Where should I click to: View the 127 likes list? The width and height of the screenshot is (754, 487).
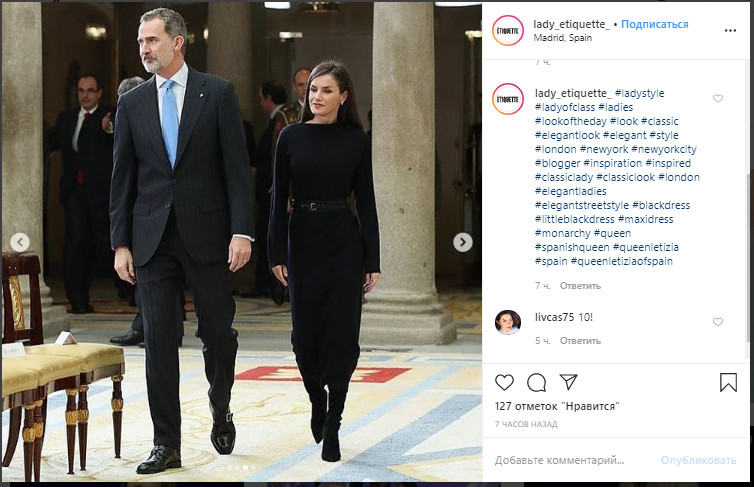tap(557, 407)
